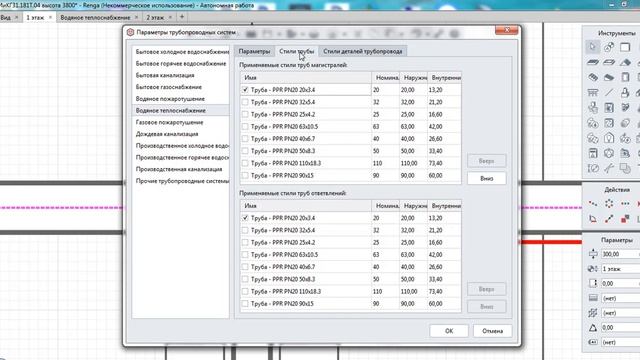Open the Водяное теплоснабжение document tab
Image resolution: width=640 pixels, height=360 pixels.
[x=95, y=18]
